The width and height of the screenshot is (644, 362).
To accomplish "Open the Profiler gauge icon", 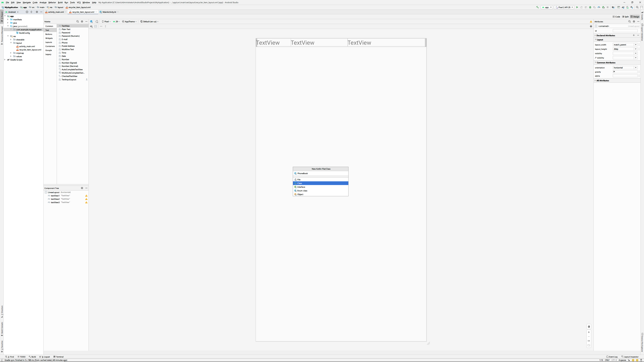I will pyautogui.click(x=599, y=7).
